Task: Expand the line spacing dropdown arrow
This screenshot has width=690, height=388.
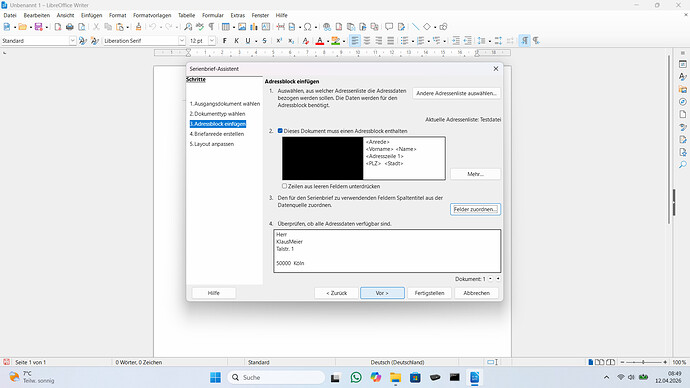Action: point(490,41)
